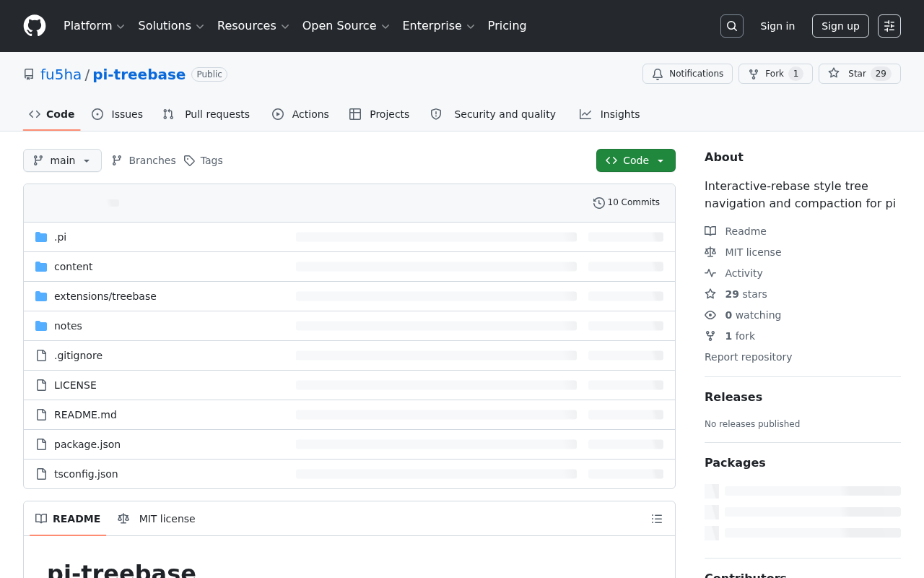Click the fork icon beside 1 fork
This screenshot has width=924, height=578.
tap(710, 336)
